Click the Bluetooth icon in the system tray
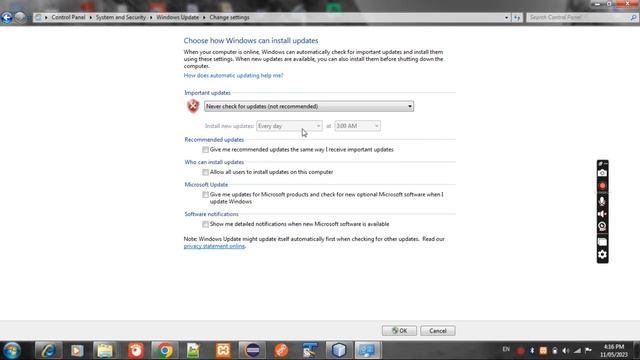Screen dimensions: 640x360 point(532,351)
